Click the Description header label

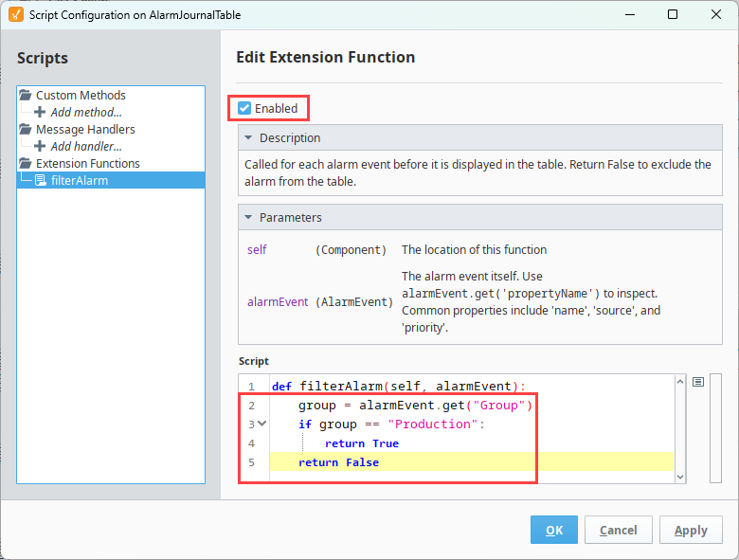pos(290,138)
